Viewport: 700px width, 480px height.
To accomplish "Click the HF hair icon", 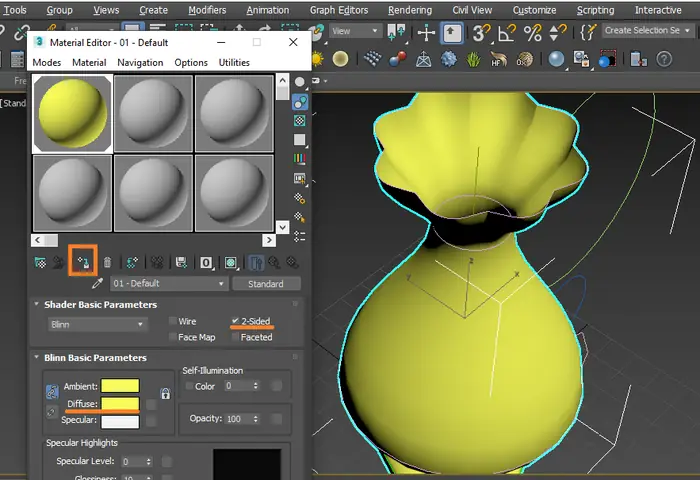I will click(x=499, y=59).
